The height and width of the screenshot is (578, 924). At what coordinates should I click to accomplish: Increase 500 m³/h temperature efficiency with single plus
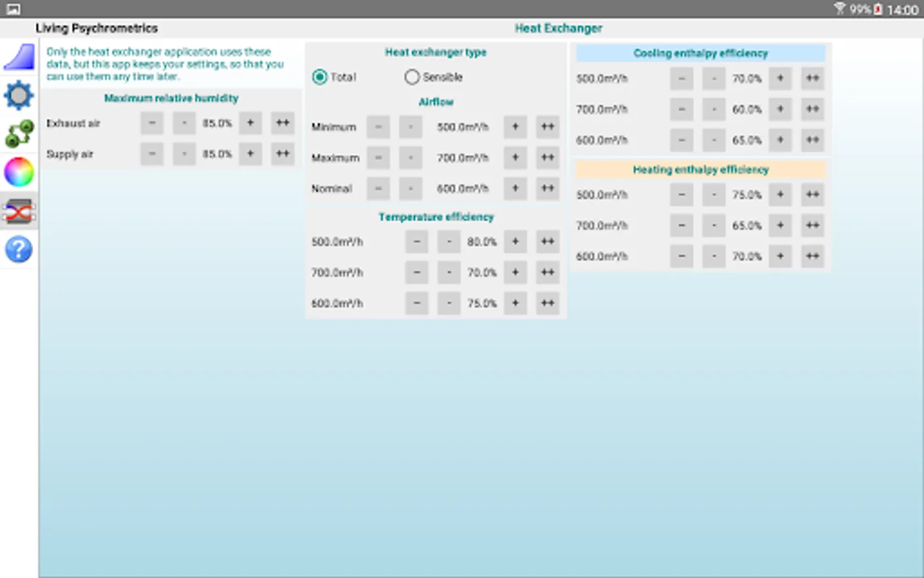click(515, 241)
